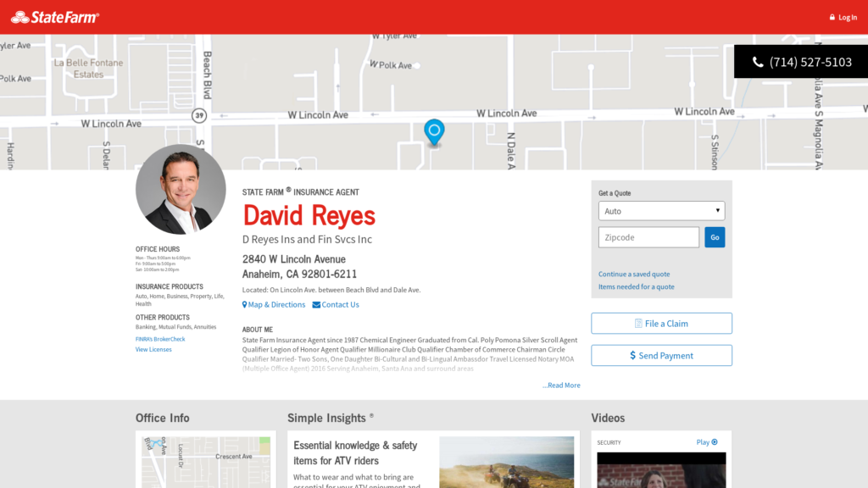Open Items needed for a quote link
The width and height of the screenshot is (868, 488).
pyautogui.click(x=637, y=287)
